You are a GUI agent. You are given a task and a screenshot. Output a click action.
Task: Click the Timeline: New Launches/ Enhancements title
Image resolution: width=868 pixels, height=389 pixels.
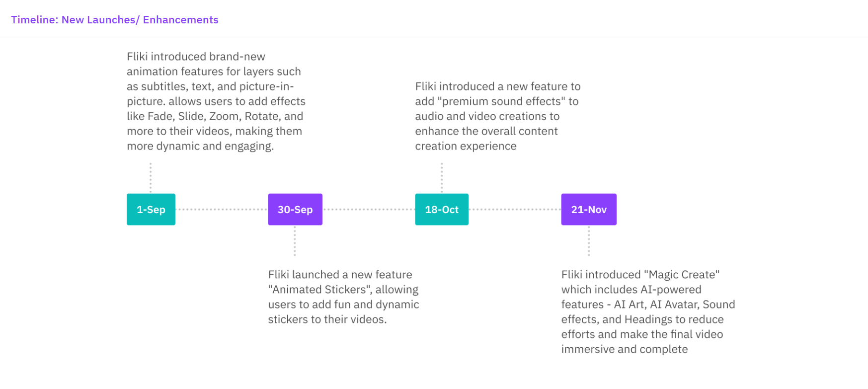(x=115, y=20)
